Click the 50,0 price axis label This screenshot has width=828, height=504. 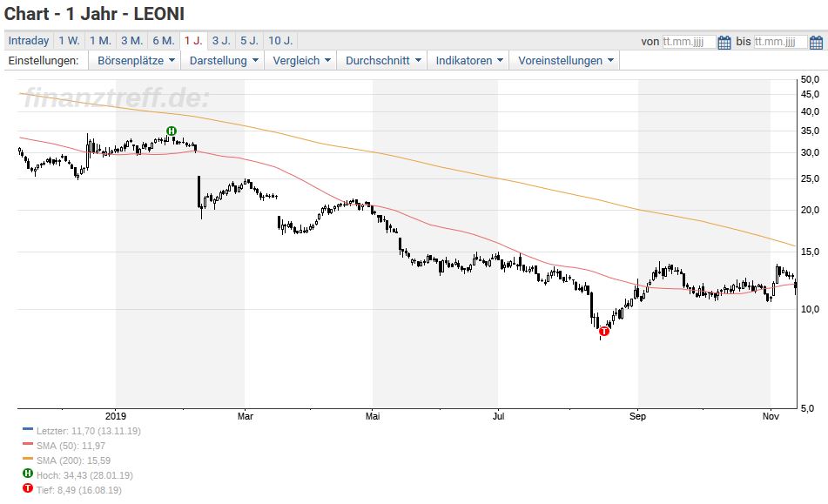tap(810, 79)
